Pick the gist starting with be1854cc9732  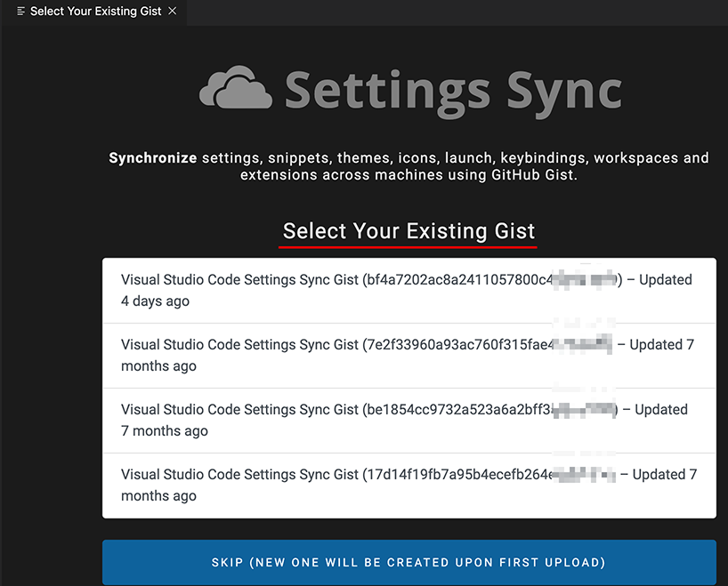[x=409, y=421]
